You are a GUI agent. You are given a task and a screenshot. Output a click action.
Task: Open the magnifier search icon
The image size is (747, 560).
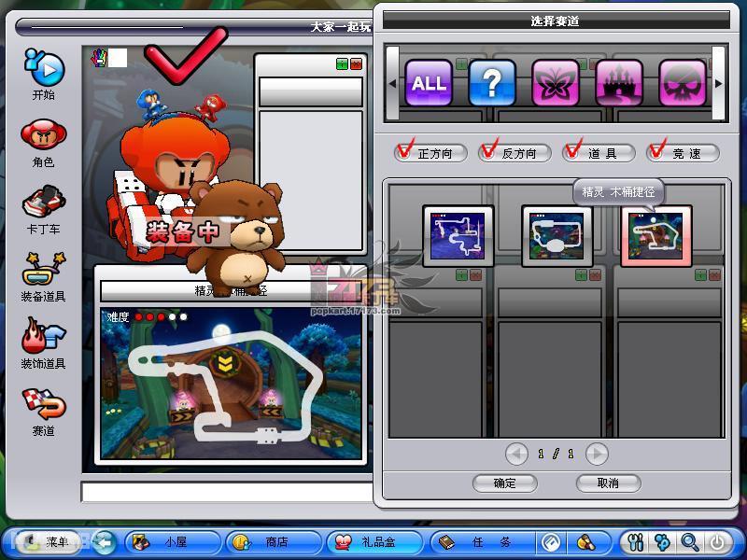[x=689, y=542]
